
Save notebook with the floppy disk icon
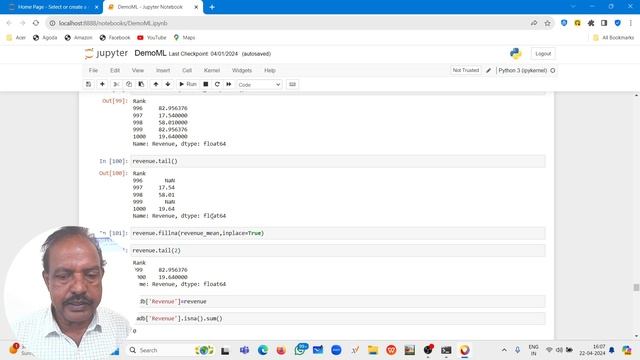coord(88,84)
